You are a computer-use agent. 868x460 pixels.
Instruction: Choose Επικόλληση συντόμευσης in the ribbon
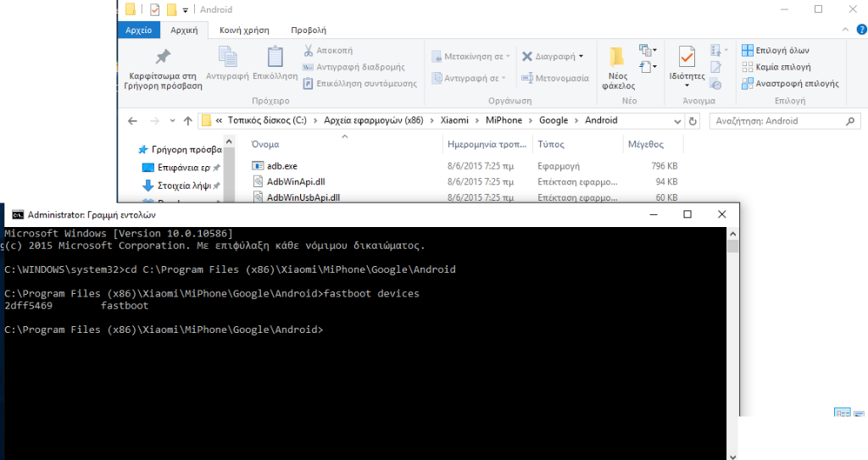point(359,84)
